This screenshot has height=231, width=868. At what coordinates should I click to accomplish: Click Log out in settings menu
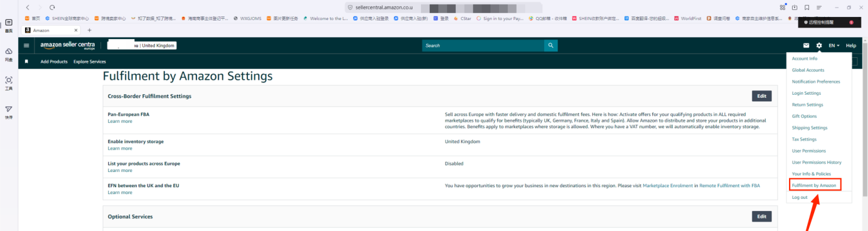[x=800, y=197]
